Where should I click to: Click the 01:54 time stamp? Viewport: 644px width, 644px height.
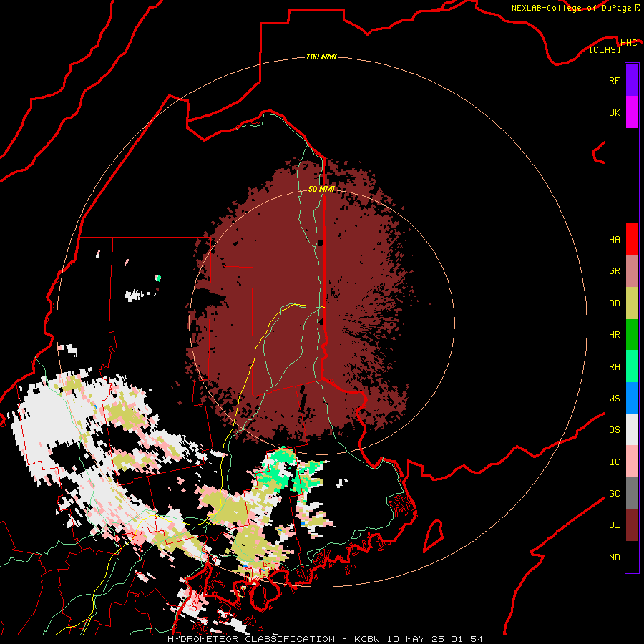(466, 639)
